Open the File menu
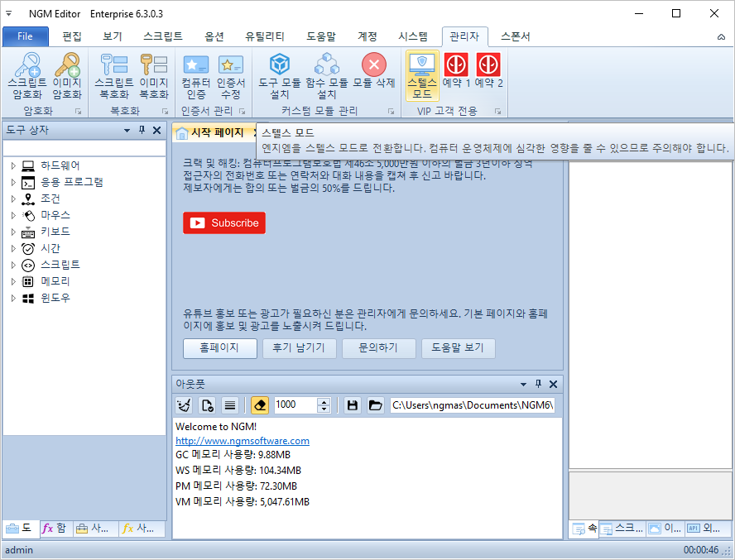 tap(26, 36)
